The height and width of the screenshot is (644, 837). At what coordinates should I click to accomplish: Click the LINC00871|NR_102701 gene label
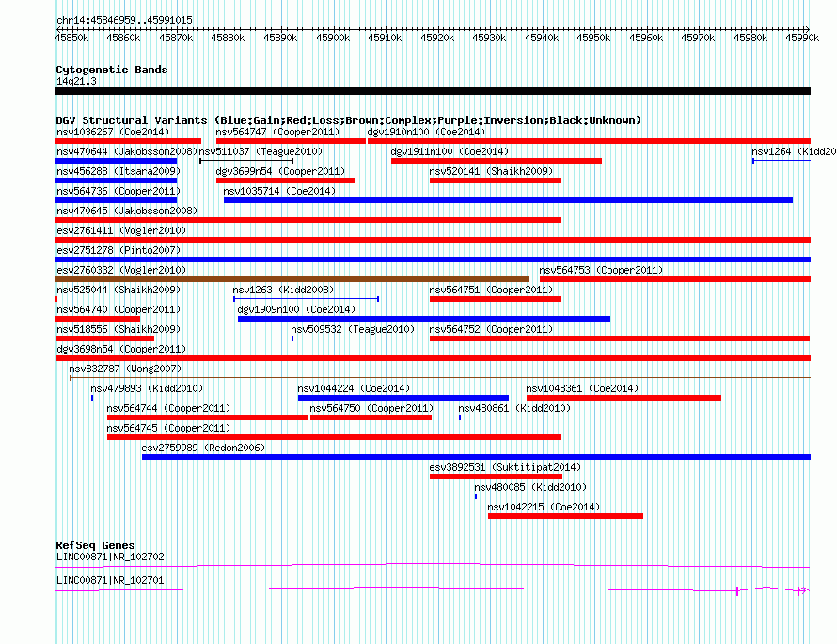pyautogui.click(x=110, y=580)
